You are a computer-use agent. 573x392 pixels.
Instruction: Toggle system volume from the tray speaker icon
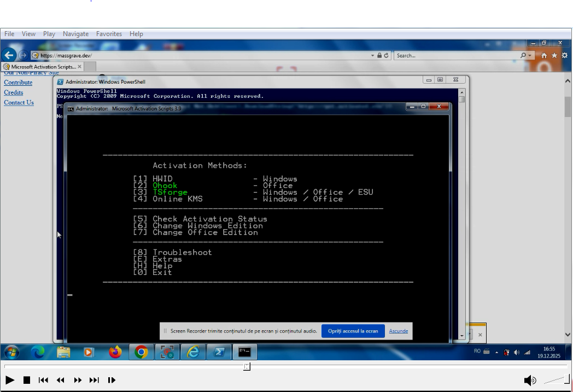(x=516, y=352)
